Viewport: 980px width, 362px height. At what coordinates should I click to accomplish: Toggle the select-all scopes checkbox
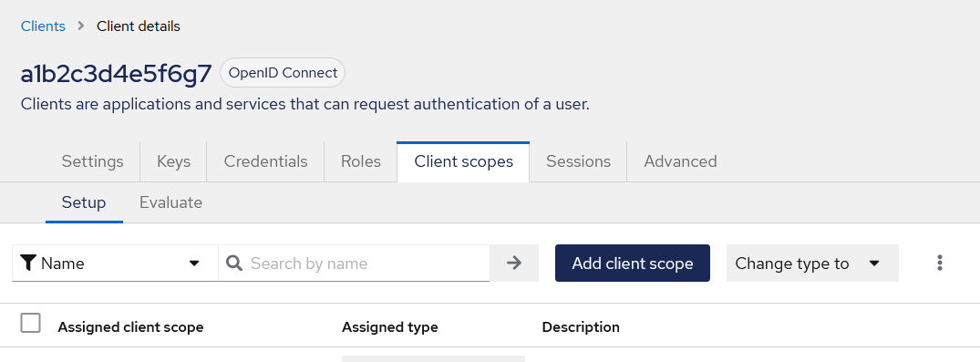pos(31,323)
